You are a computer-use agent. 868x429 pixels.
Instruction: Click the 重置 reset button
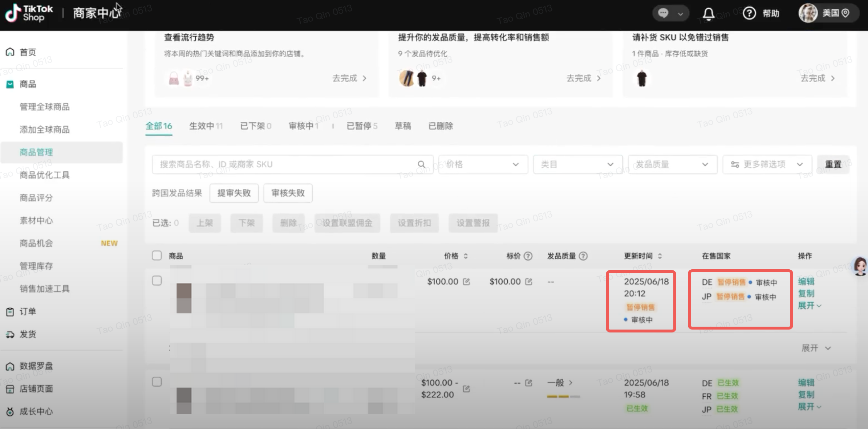833,164
